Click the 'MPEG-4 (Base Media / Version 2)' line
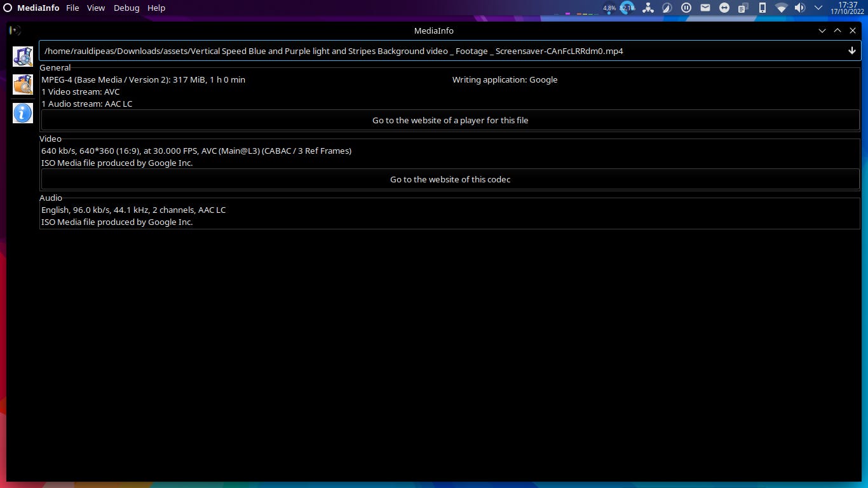Image resolution: width=868 pixels, height=488 pixels. pyautogui.click(x=143, y=79)
